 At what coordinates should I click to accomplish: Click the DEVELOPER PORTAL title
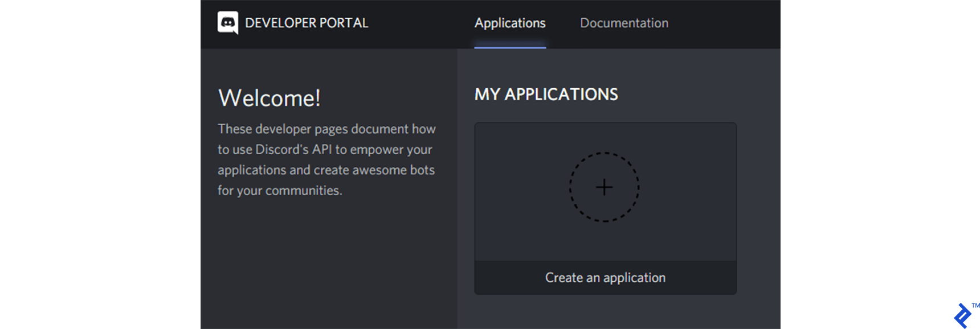tap(307, 23)
